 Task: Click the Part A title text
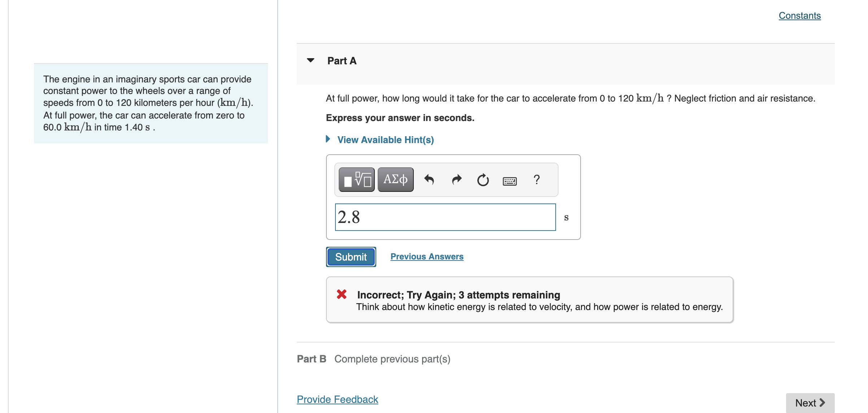(x=342, y=61)
